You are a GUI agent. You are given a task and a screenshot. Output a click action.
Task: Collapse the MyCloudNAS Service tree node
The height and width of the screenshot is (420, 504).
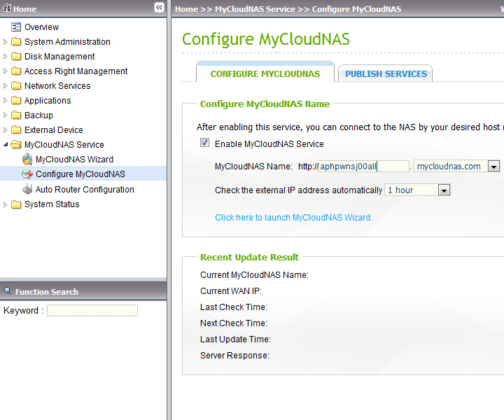coord(6,145)
